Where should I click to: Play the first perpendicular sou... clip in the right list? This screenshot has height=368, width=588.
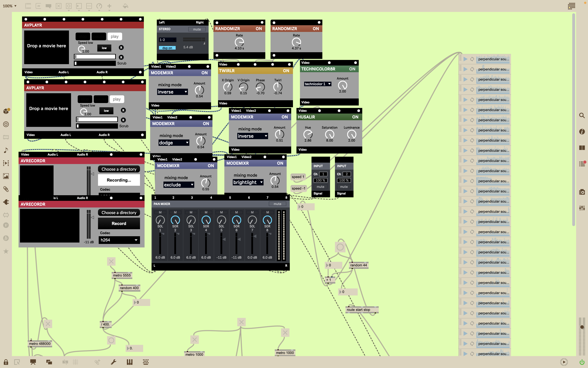pos(465,59)
